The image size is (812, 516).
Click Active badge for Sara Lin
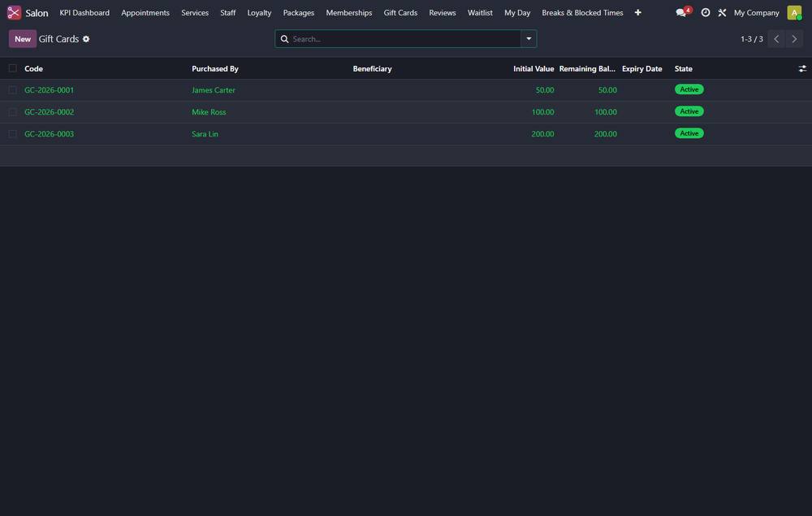point(689,133)
